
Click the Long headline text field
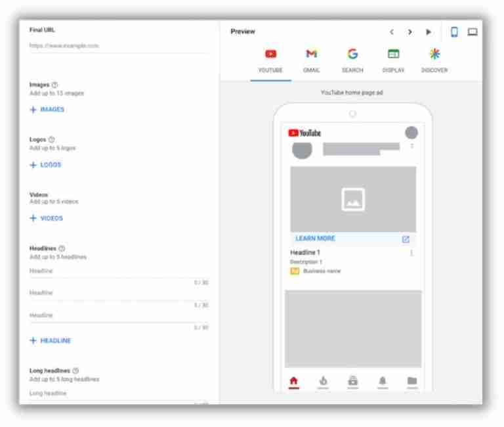click(x=118, y=393)
